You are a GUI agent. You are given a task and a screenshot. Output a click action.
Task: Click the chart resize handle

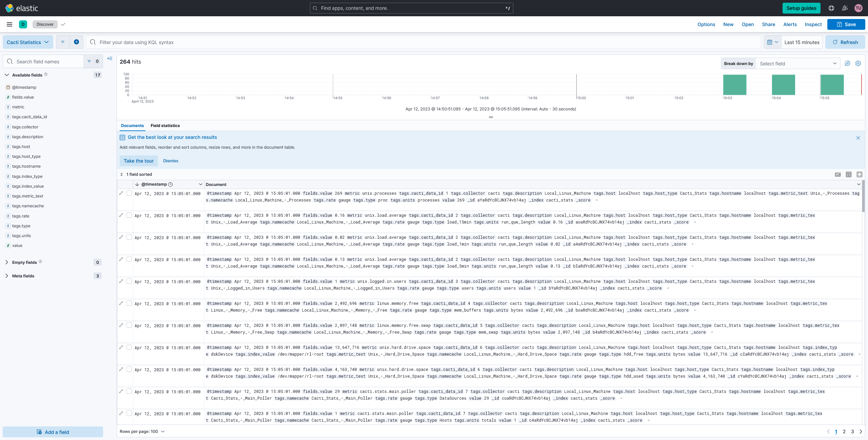pos(491,117)
